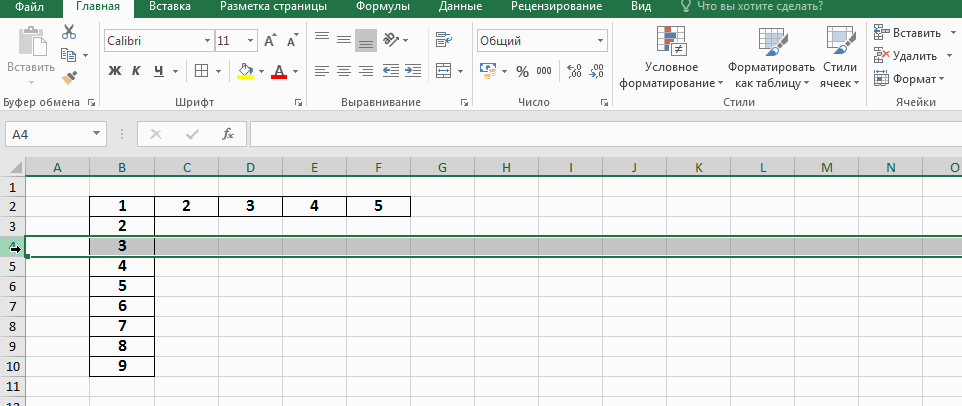Apply thousands separator (000) style
962x406 pixels.
[544, 71]
